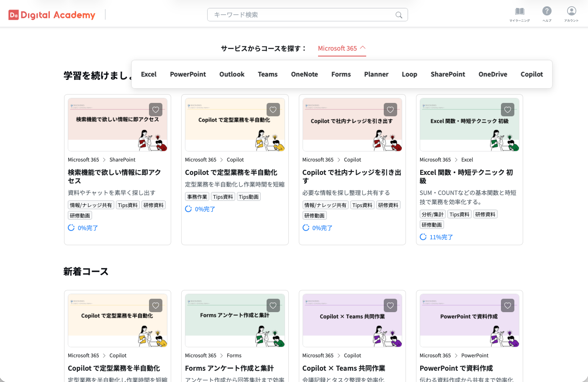
Task: Select Planner in service menu
Action: click(x=376, y=74)
